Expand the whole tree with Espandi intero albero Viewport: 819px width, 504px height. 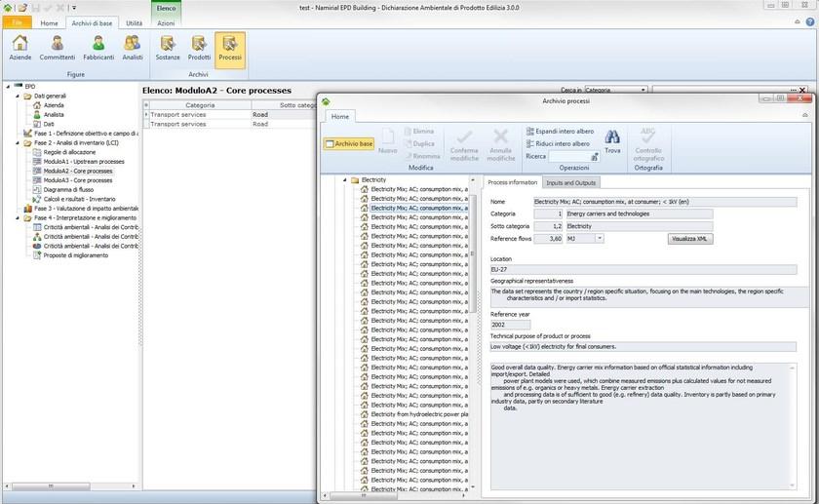pos(559,131)
